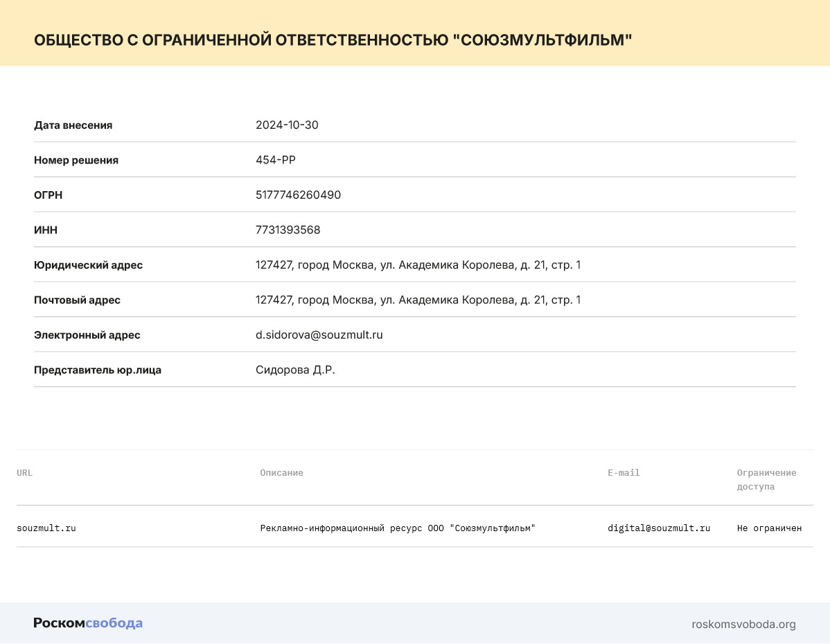This screenshot has height=644, width=830.
Task: Open the roskomsvoboda.org footer link
Action: click(x=743, y=624)
